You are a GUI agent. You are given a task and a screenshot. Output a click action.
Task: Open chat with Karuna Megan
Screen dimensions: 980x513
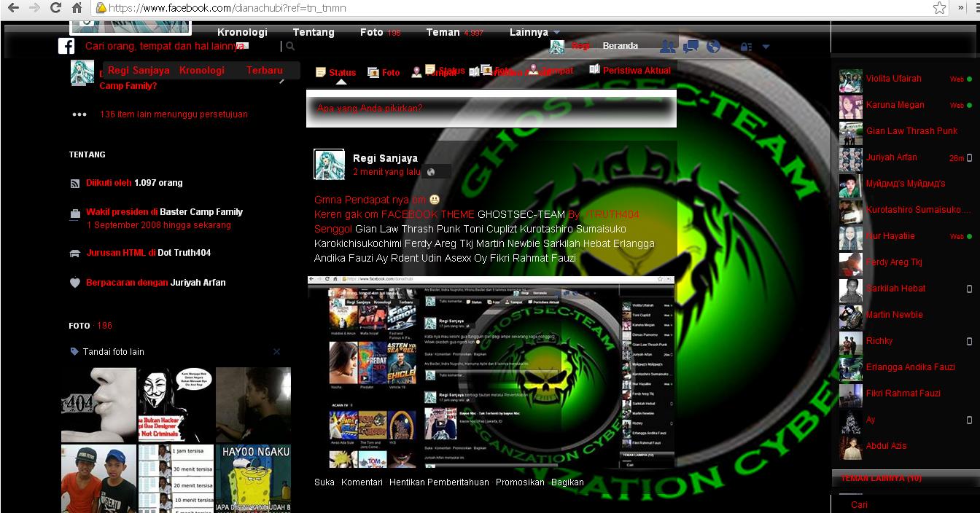pyautogui.click(x=905, y=105)
